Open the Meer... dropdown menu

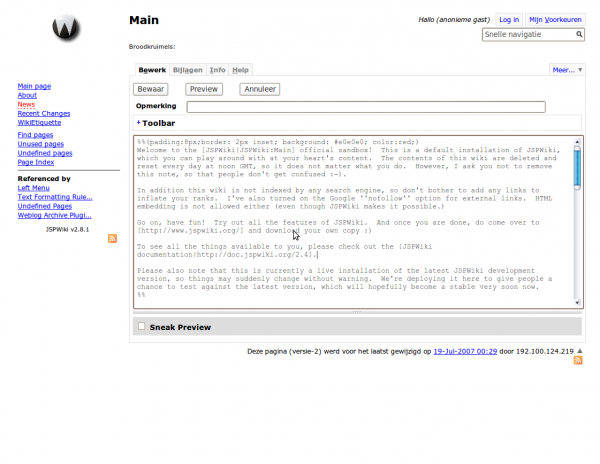coord(567,70)
